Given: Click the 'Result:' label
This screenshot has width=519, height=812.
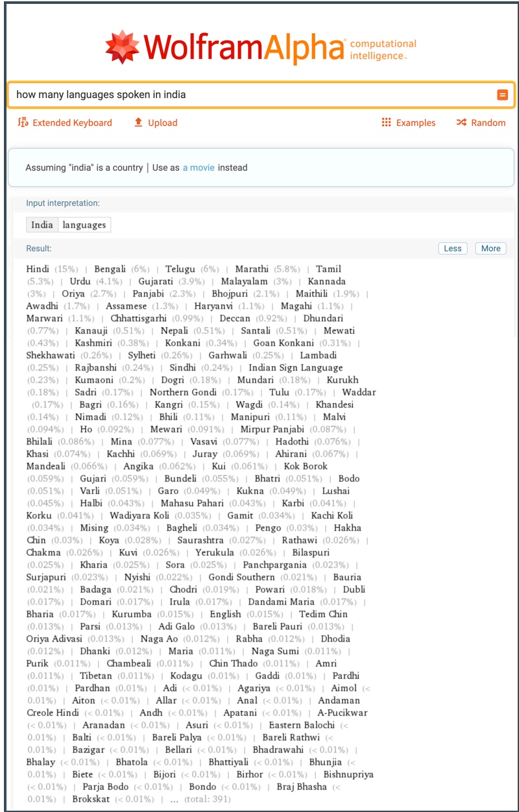Looking at the screenshot, I should [x=39, y=248].
